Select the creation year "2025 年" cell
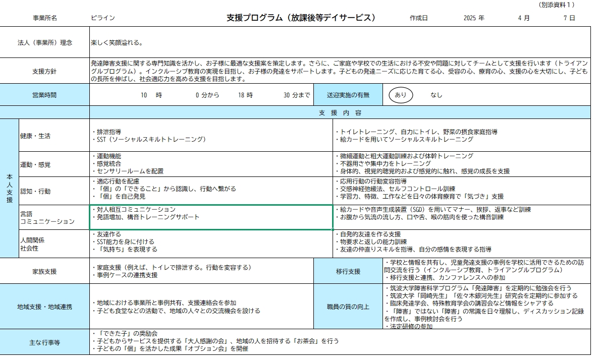Image resolution: width=598 pixels, height=364 pixels. pyautogui.click(x=474, y=18)
